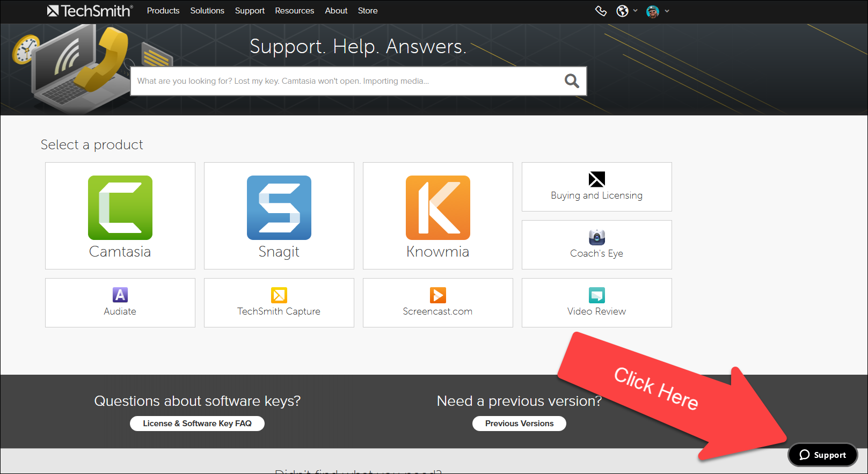Viewport: 868px width, 474px height.
Task: Select the Camtasia product icon
Action: [x=120, y=208]
